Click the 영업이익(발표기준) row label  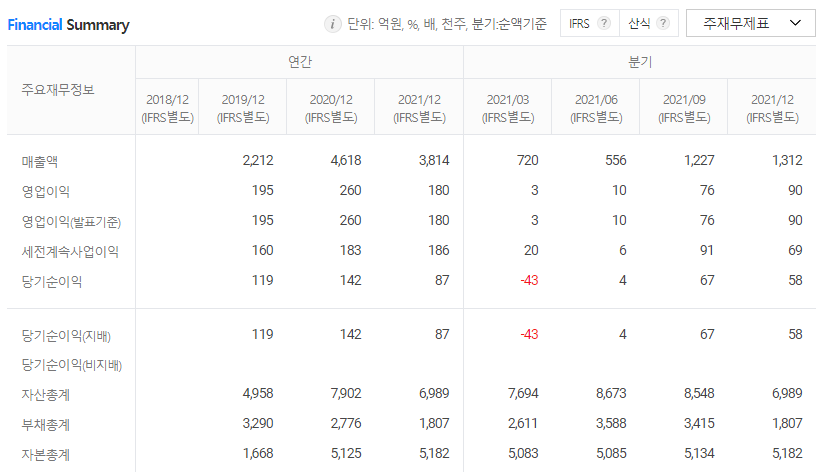pos(71,222)
